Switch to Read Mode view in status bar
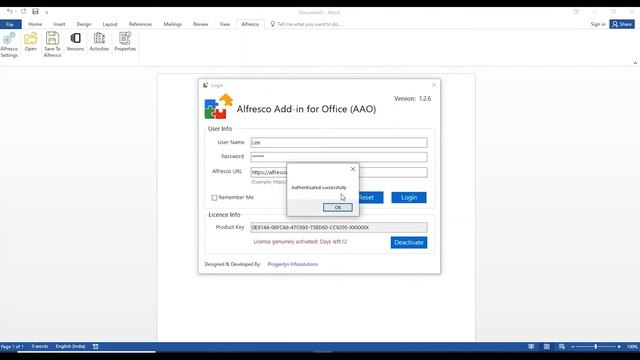 (531, 347)
